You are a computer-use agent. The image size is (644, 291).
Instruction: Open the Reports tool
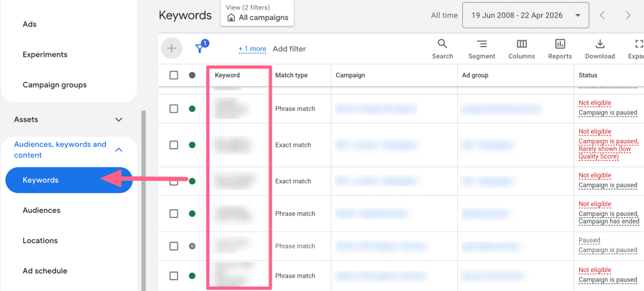pyautogui.click(x=560, y=49)
